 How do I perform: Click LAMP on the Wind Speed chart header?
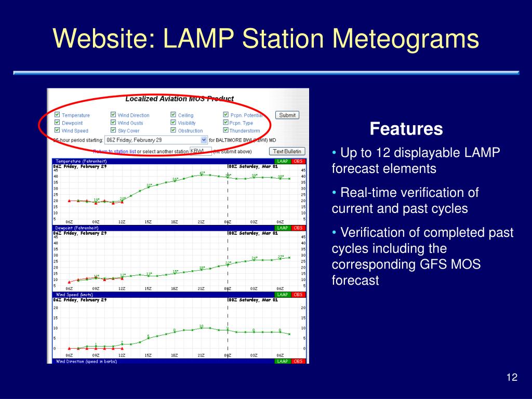283,295
